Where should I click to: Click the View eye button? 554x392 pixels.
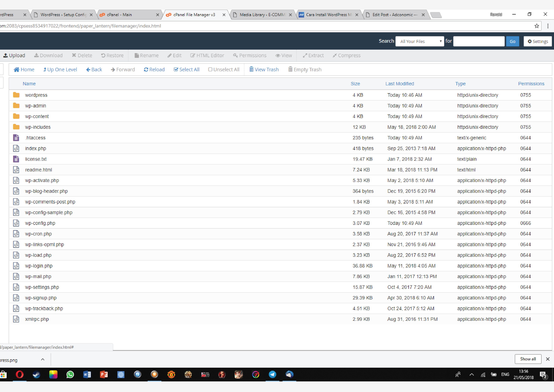284,55
